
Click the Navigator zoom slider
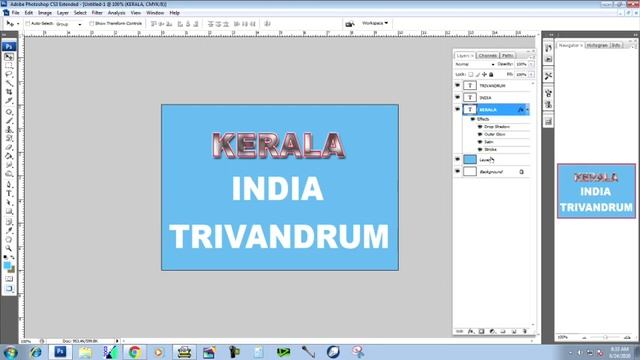pos(606,338)
